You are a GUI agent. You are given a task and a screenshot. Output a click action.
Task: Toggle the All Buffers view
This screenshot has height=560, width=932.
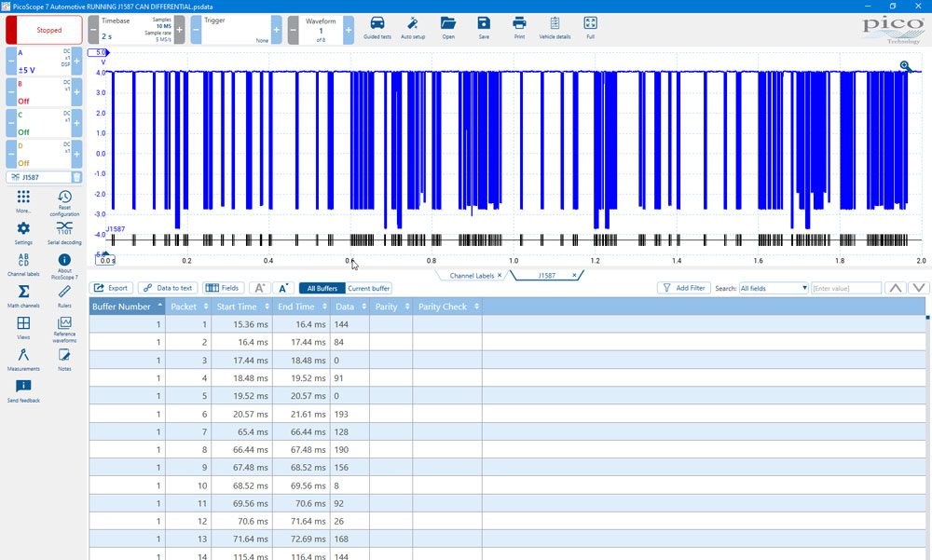coord(322,288)
